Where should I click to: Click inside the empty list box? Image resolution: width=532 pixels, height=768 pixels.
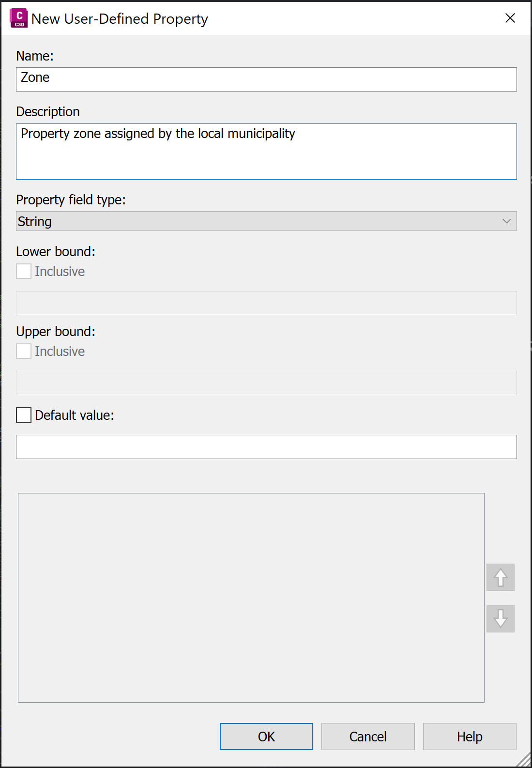pyautogui.click(x=251, y=598)
